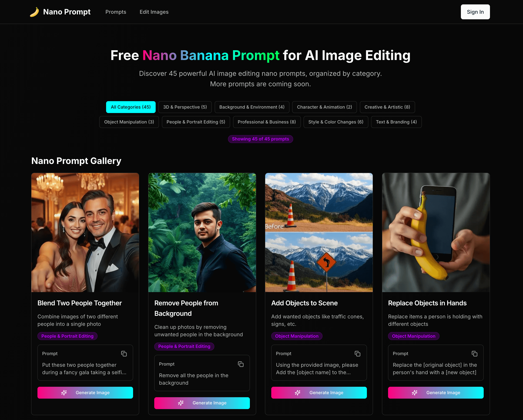Click Object Manipulation tag on Add Objects card

pos(296,336)
